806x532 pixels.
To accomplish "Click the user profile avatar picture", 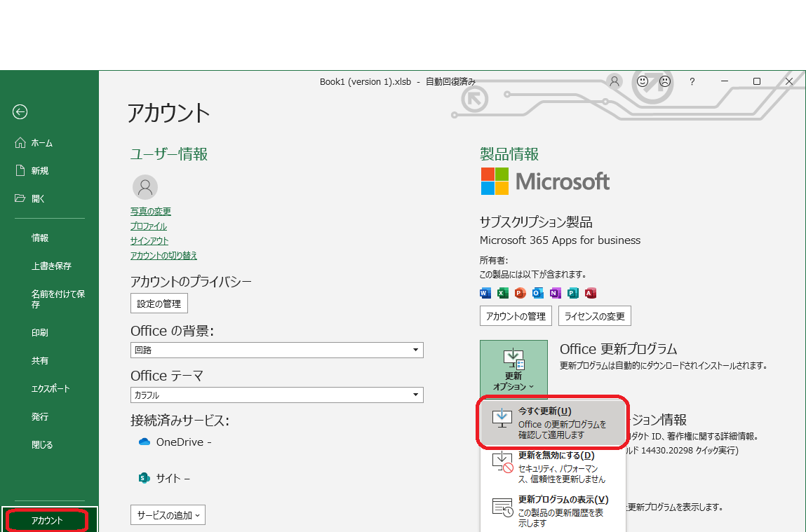I will pos(145,187).
